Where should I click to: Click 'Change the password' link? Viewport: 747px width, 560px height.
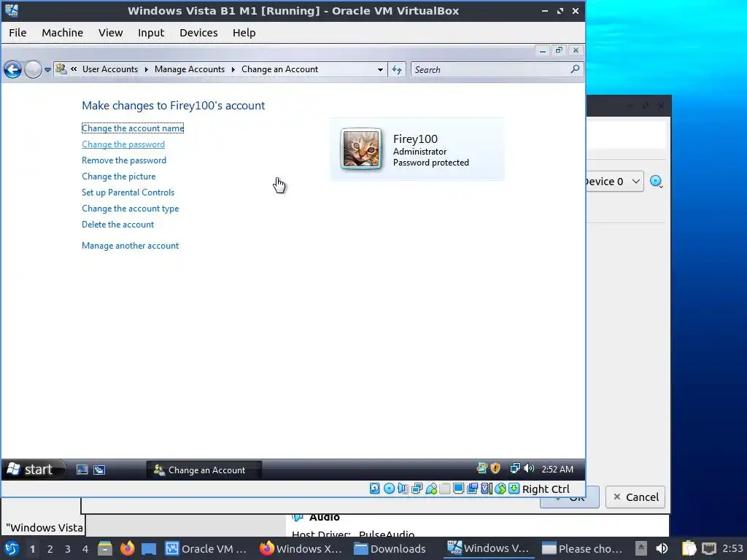click(x=123, y=144)
